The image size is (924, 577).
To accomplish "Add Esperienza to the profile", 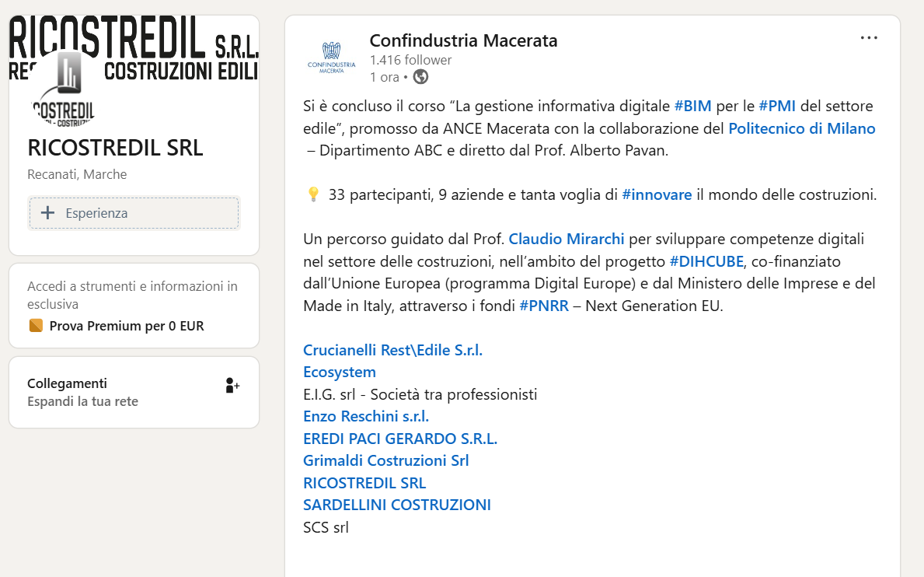I will tap(134, 213).
